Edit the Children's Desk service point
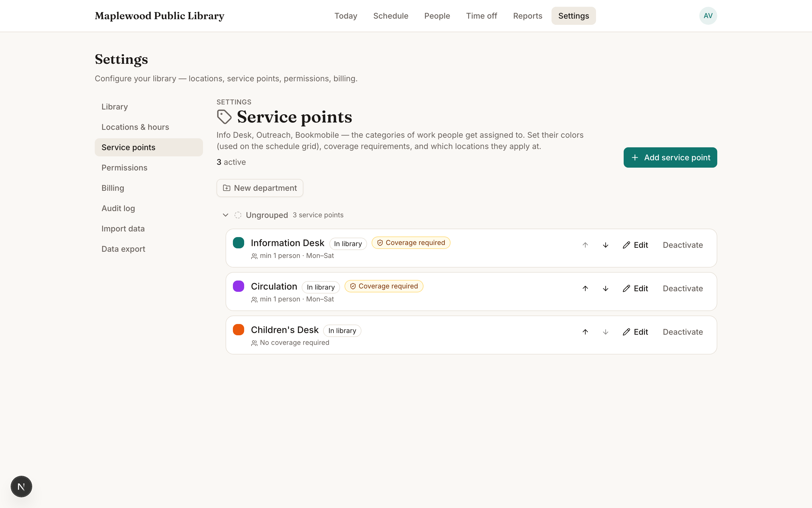The image size is (812, 508). pyautogui.click(x=635, y=332)
